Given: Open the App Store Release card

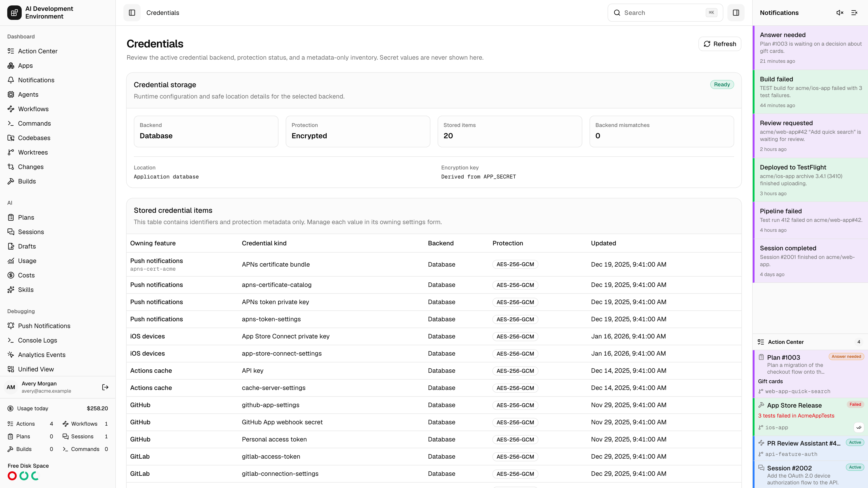Looking at the screenshot, I should click(810, 417).
